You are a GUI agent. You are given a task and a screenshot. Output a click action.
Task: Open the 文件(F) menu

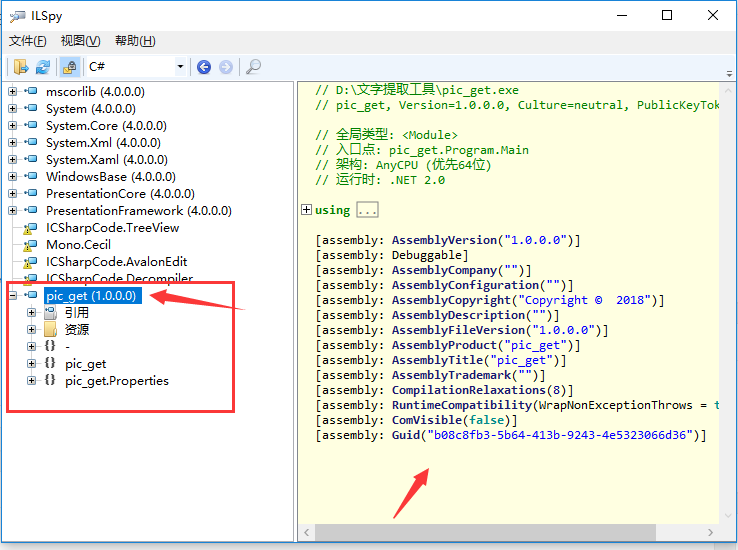[28, 41]
